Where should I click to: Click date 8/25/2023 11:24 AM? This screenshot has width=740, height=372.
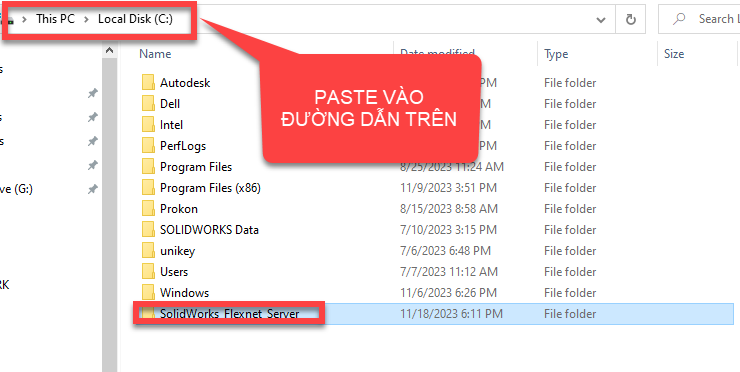click(x=452, y=167)
